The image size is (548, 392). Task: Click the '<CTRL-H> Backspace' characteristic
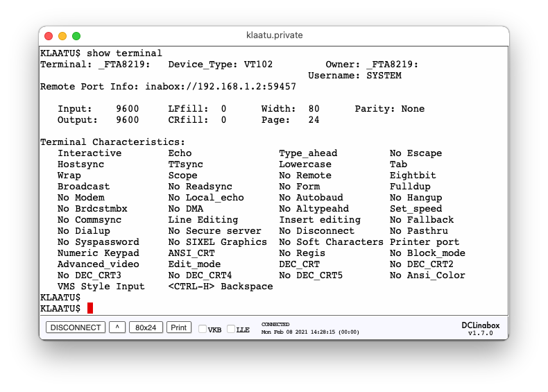221,287
